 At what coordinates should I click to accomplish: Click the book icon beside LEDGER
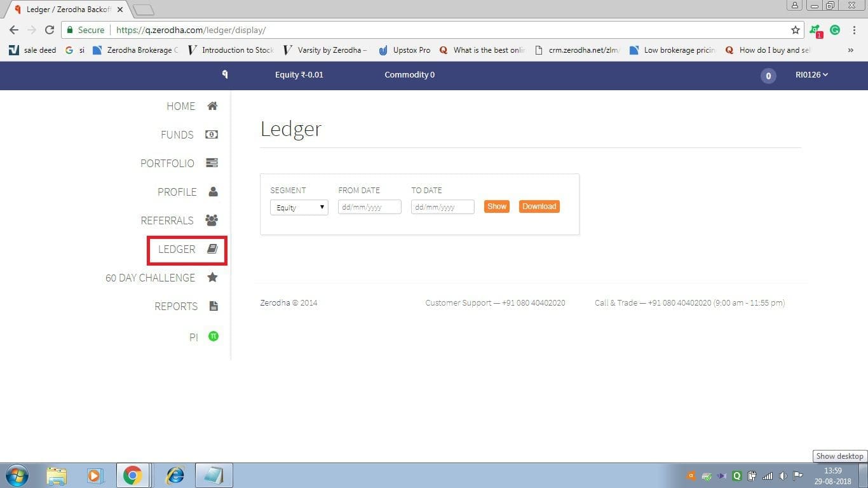point(212,249)
